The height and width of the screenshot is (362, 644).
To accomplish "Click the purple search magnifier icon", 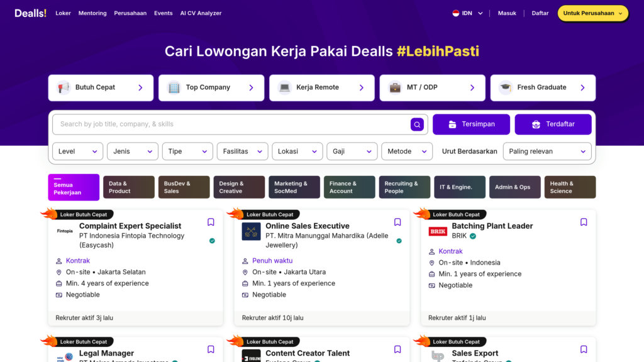I will click(x=417, y=124).
